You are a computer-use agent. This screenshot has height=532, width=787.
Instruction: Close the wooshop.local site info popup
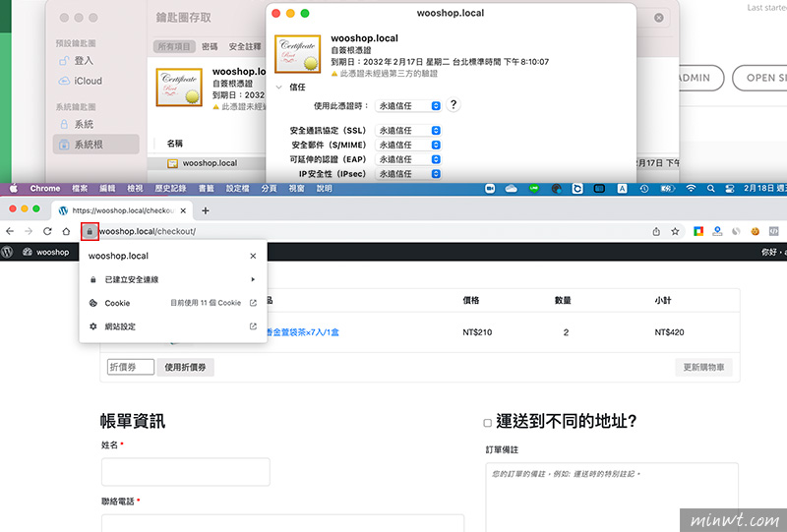coord(253,256)
